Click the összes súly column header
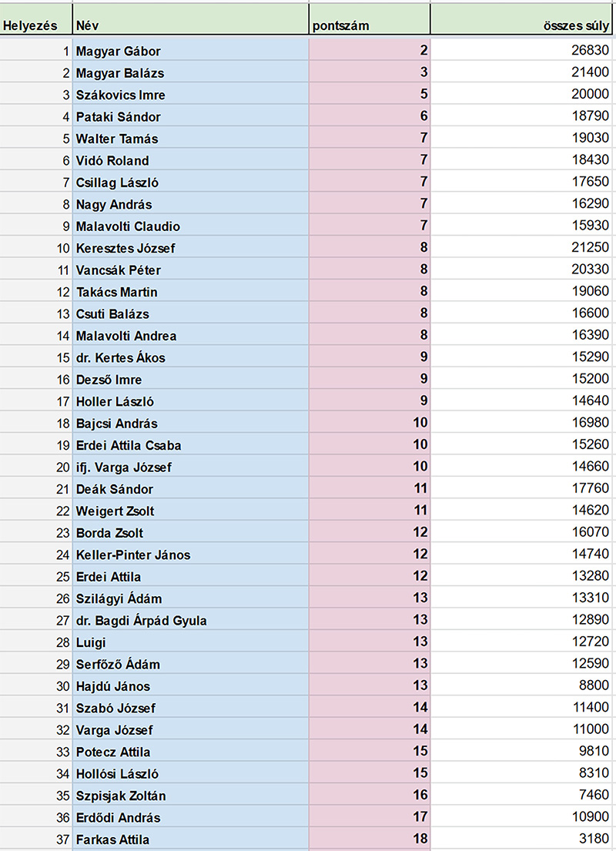616x851 pixels. tap(521, 20)
